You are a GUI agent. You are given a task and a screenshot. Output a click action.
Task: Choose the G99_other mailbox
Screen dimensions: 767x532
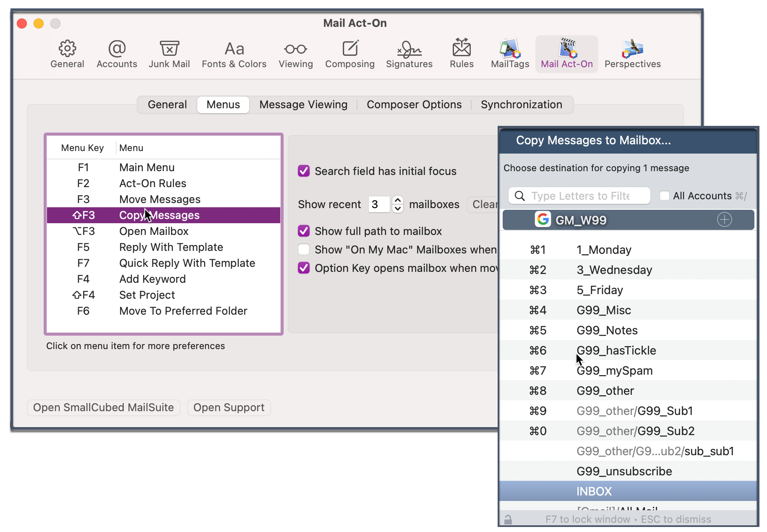(x=628, y=391)
